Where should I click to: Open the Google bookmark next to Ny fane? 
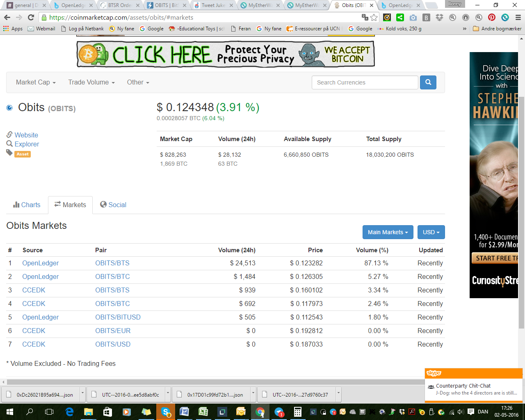[151, 29]
